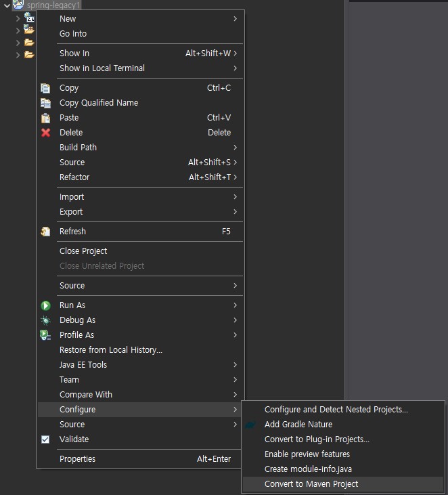The image size is (448, 495).
Task: Click the Profile As icon
Action: pos(45,335)
